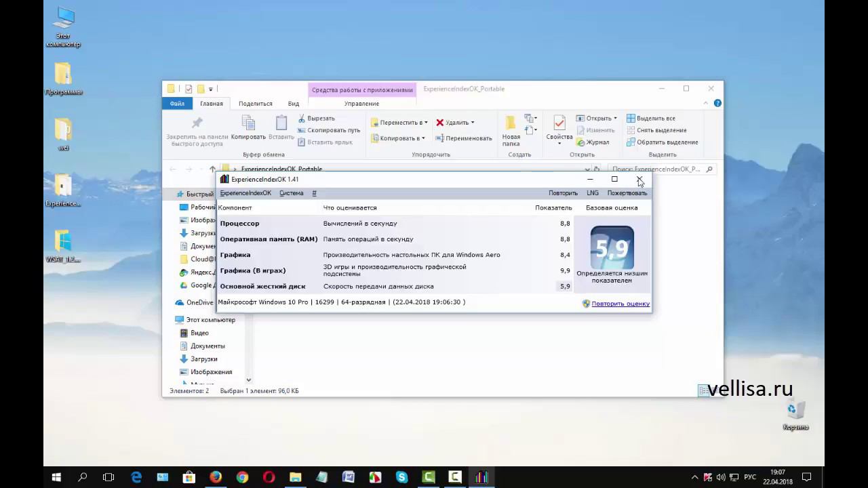The width and height of the screenshot is (868, 488).
Task: Click the Explorer up-folder arrow
Action: point(212,169)
